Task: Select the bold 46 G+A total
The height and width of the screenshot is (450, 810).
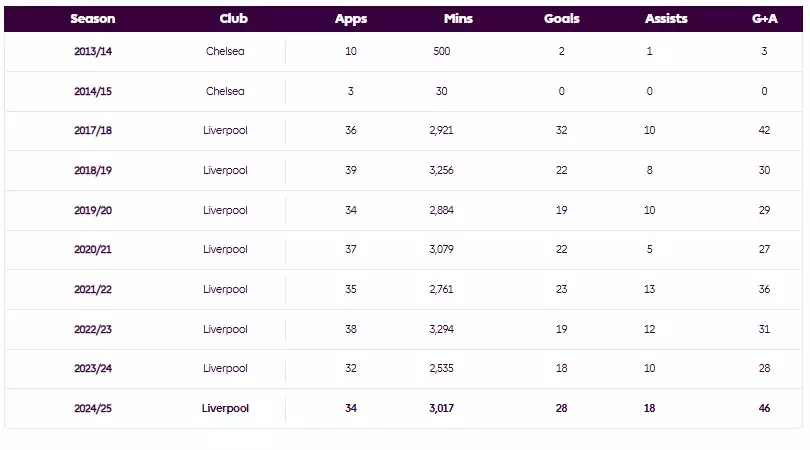Action: click(x=765, y=408)
